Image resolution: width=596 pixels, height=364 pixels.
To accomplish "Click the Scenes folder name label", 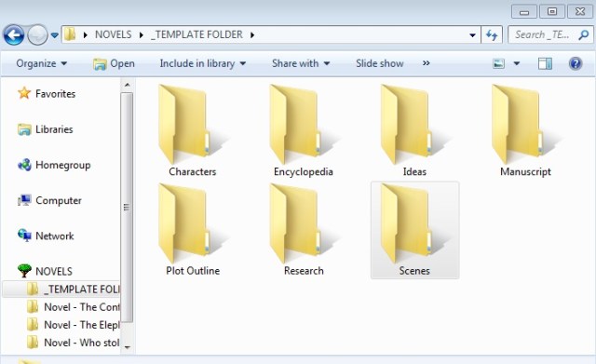I will coord(414,271).
